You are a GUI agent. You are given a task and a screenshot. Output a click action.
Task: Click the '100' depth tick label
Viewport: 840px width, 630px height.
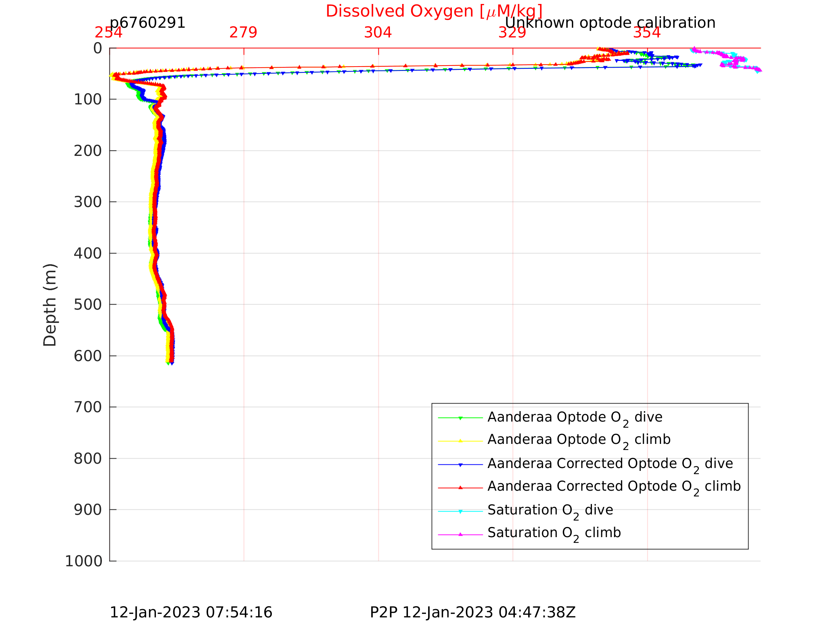point(88,99)
